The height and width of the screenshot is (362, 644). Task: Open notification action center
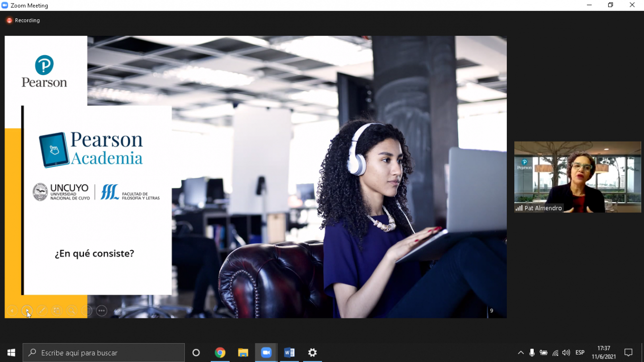(x=629, y=353)
